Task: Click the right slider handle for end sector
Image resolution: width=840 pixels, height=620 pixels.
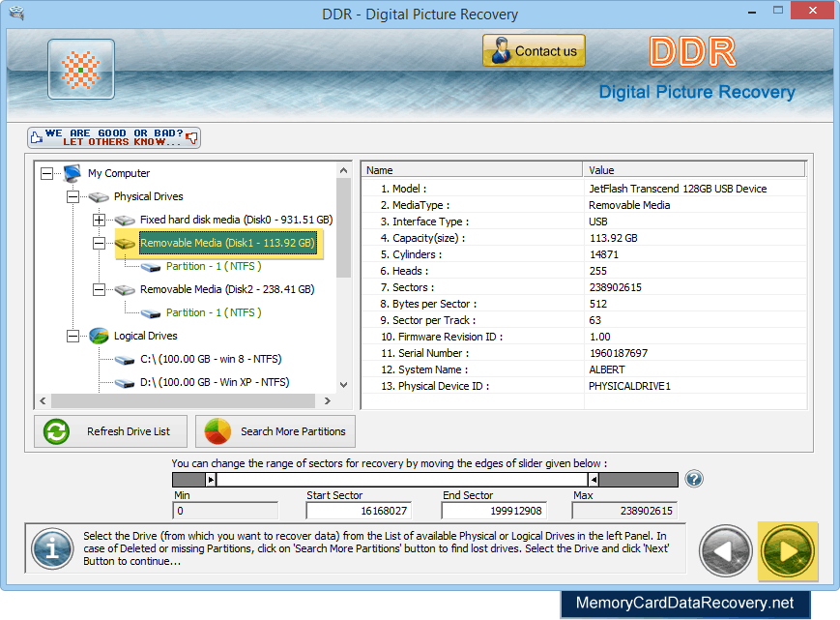Action: 594,479
